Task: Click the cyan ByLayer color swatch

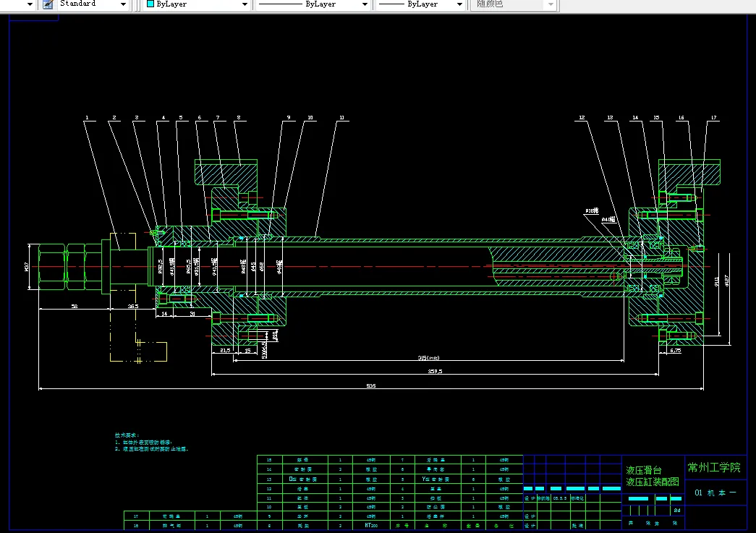Action: (x=150, y=4)
